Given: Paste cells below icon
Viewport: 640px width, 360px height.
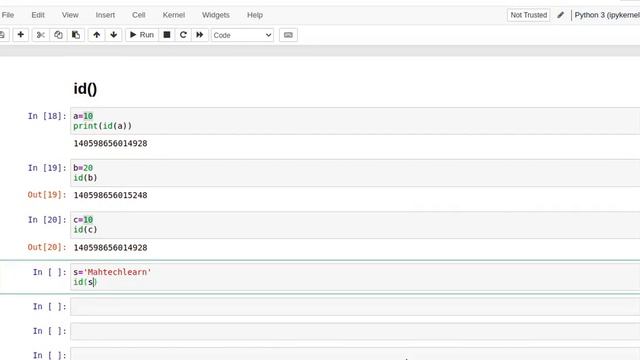Looking at the screenshot, I should click(76, 35).
